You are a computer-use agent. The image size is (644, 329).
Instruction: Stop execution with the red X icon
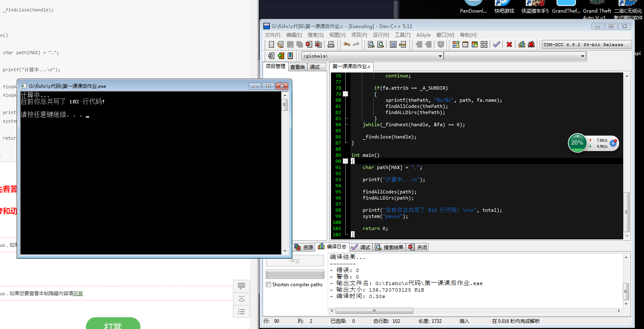pyautogui.click(x=509, y=44)
